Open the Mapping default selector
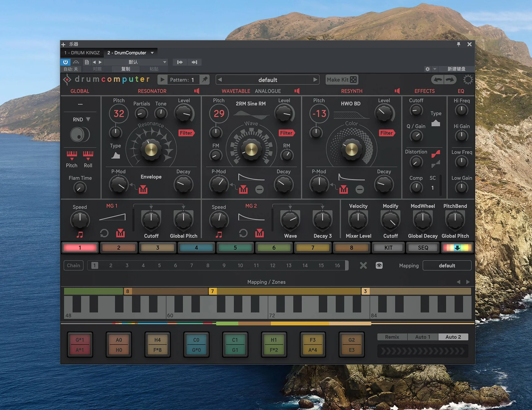This screenshot has width=532, height=410. coord(447,266)
